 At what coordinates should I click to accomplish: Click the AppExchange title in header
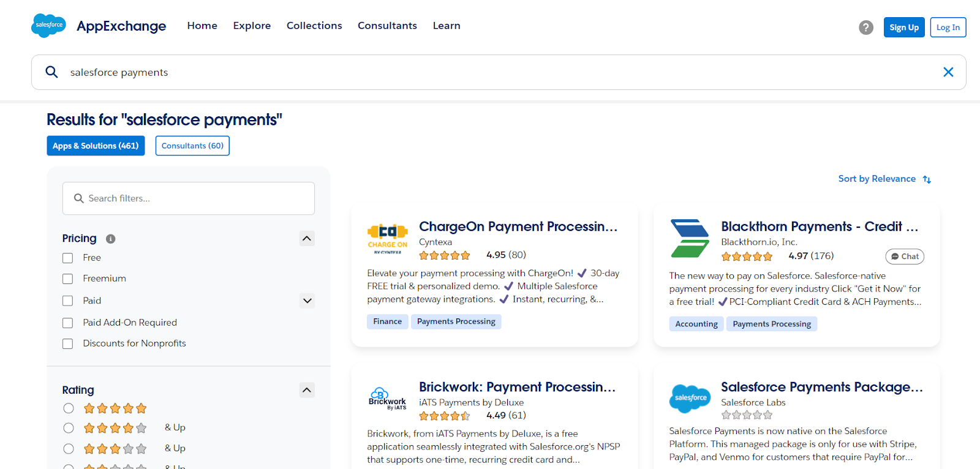[121, 26]
